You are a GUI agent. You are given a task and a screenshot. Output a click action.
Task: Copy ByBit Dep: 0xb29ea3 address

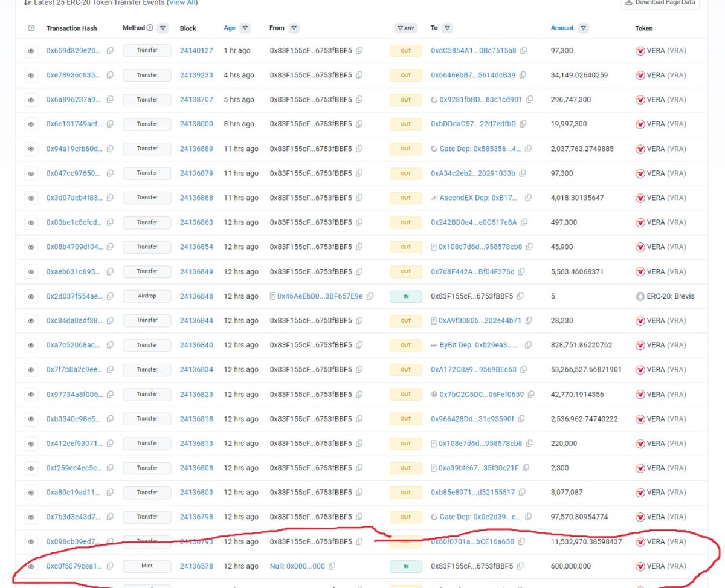(529, 345)
